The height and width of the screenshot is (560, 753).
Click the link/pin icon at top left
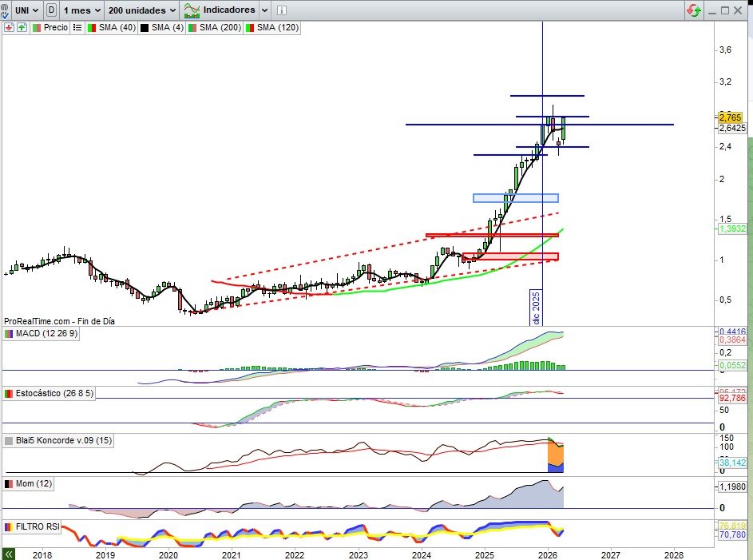click(6, 10)
